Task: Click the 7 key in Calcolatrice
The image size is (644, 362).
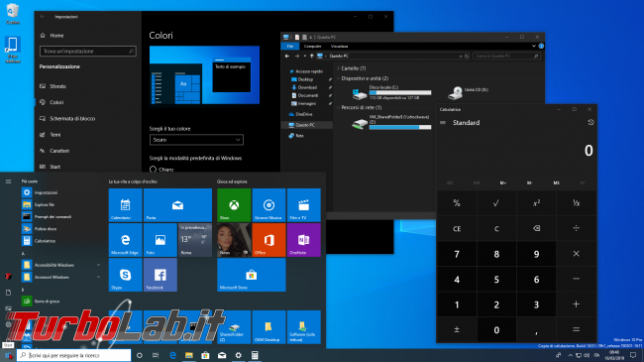Action: click(x=457, y=254)
